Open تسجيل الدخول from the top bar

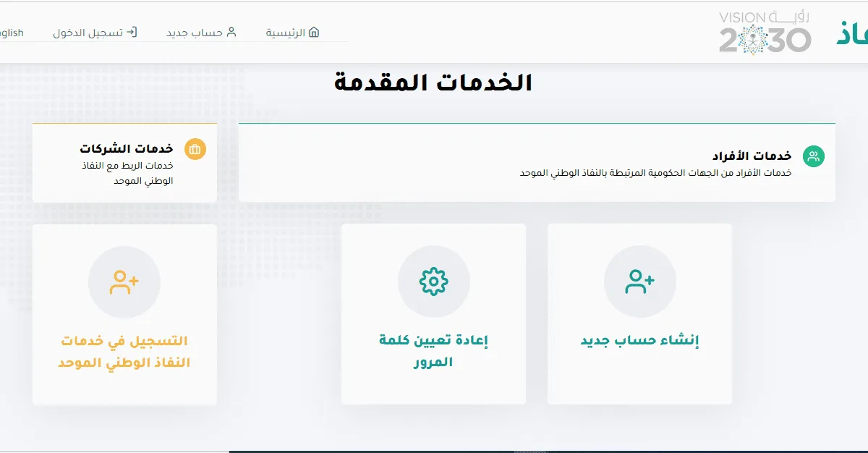click(x=98, y=33)
